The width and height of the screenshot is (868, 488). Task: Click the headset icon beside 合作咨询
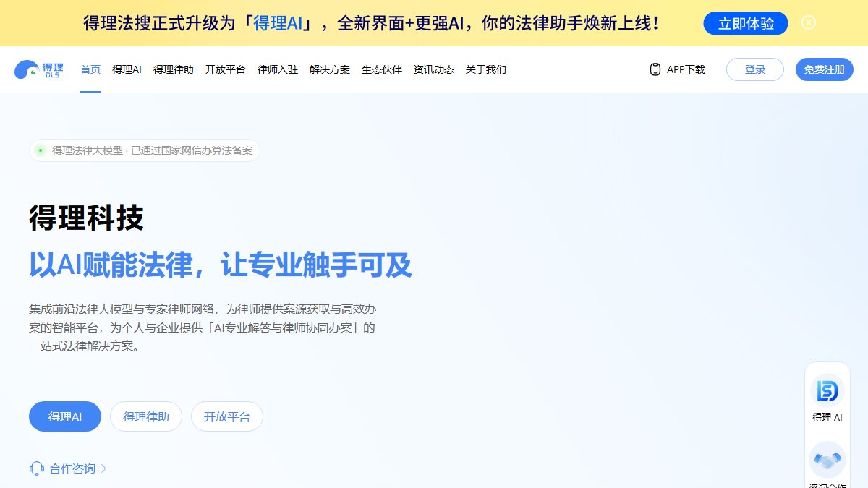[37, 468]
